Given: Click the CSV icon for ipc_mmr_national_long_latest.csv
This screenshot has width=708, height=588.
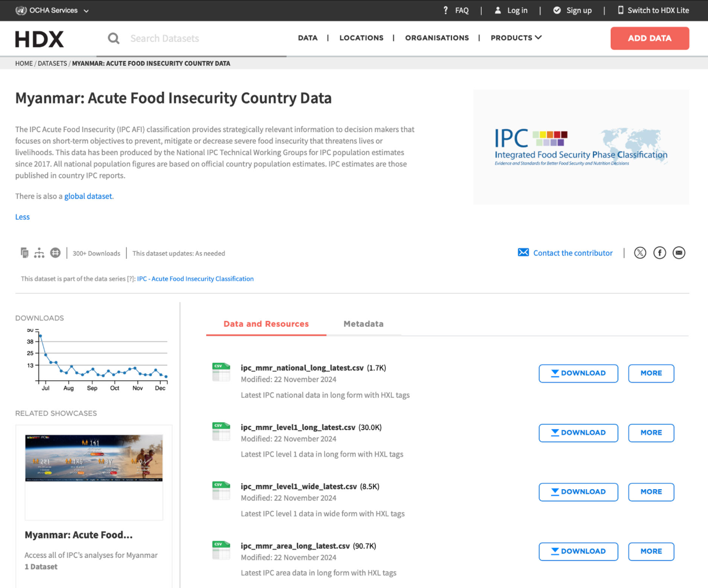Looking at the screenshot, I should coord(221,372).
